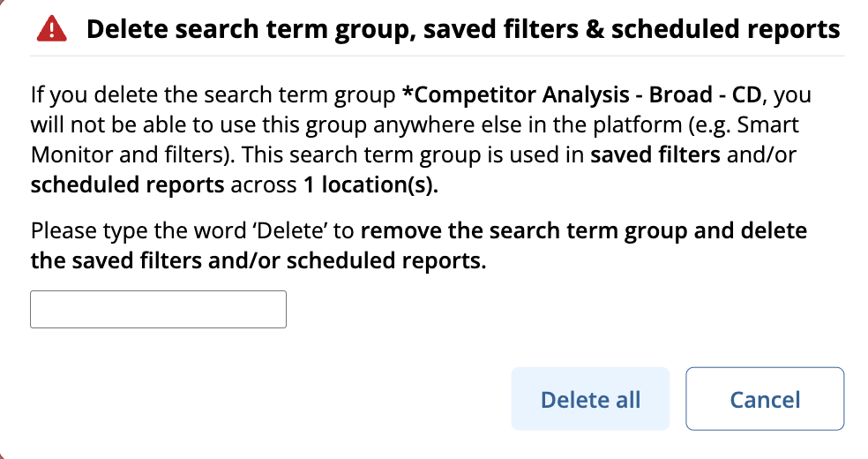Viewport: 868px width, 459px height.
Task: Click the words 'If you delete the search term group'
Action: [x=213, y=94]
